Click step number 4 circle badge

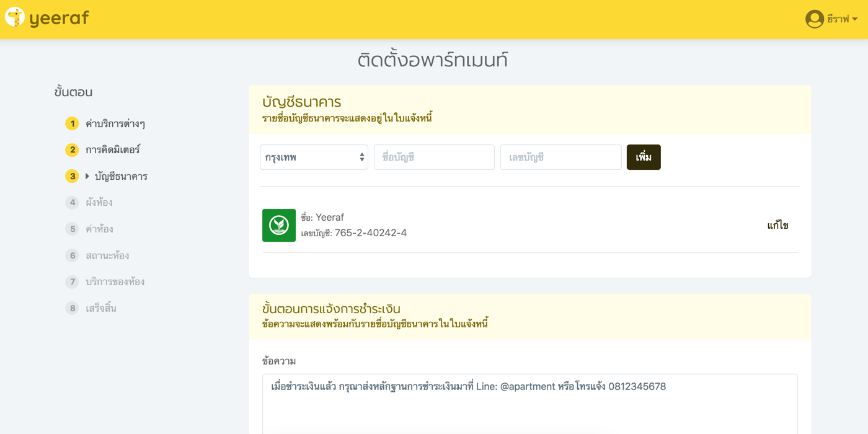[72, 202]
